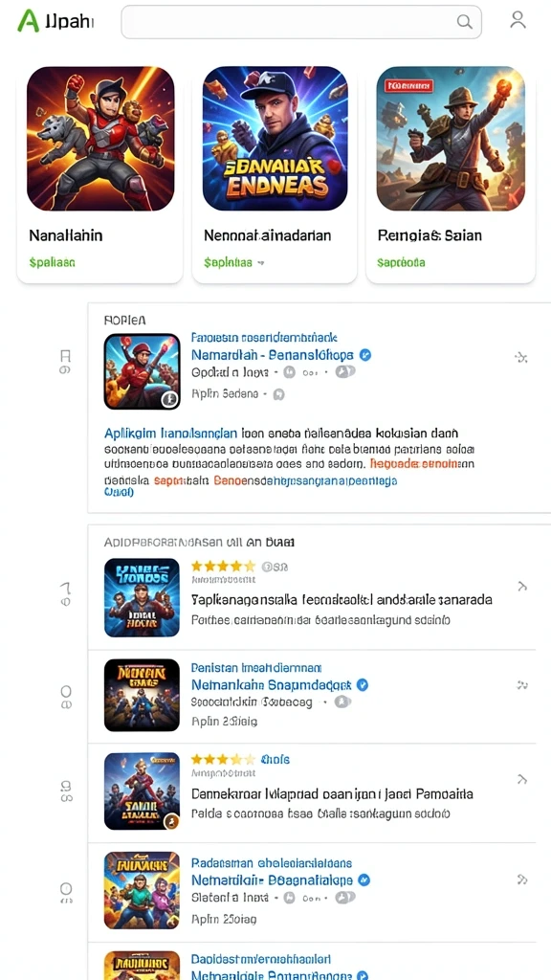551x980 pixels.
Task: Click four-star rating of Yaplkanagensalka app
Action: (x=223, y=567)
